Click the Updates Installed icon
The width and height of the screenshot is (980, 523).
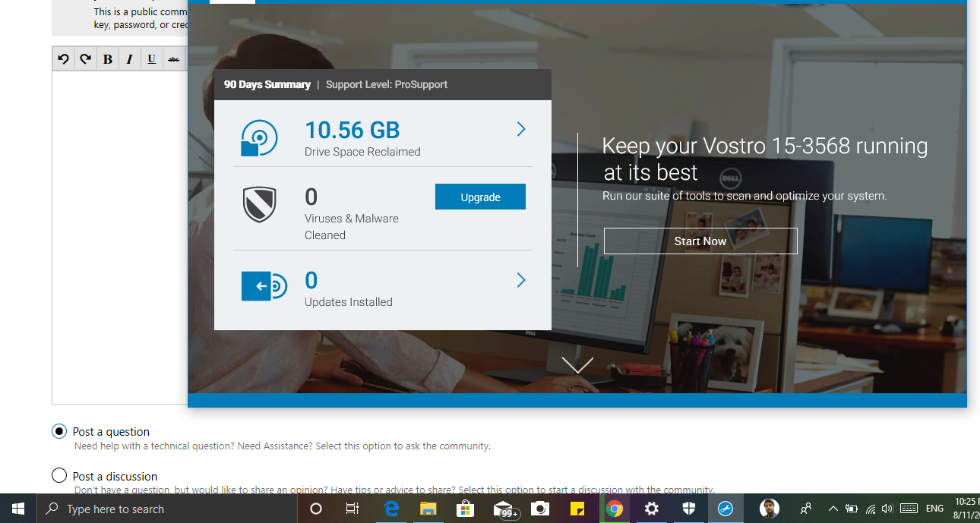coord(264,286)
